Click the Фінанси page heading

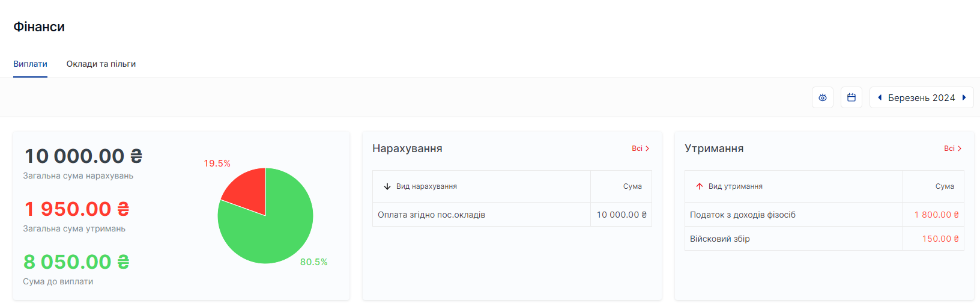[x=39, y=27]
